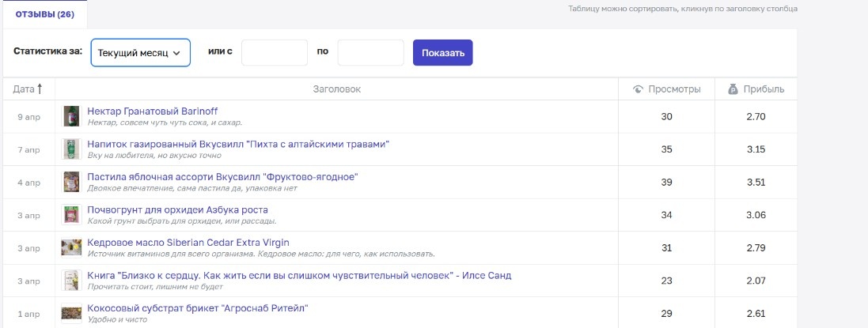Open the ОТЗЫВЫ (26) tab
This screenshot has height=328, width=868.
point(44,14)
